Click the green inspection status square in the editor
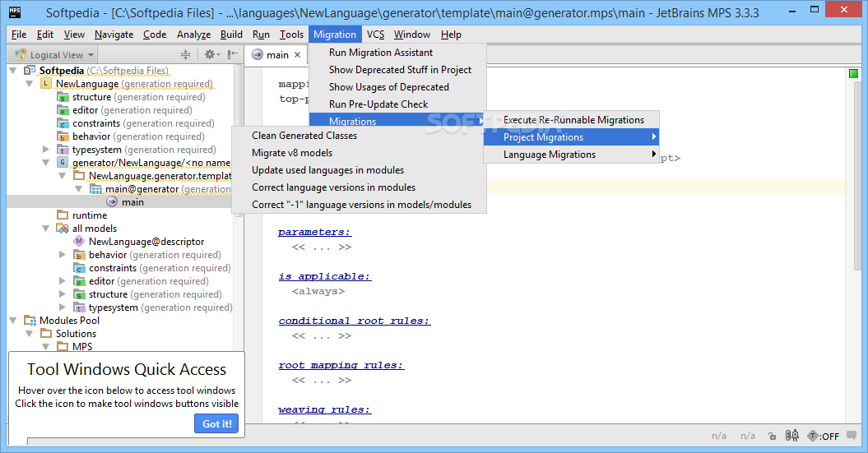868x453 pixels. click(853, 73)
